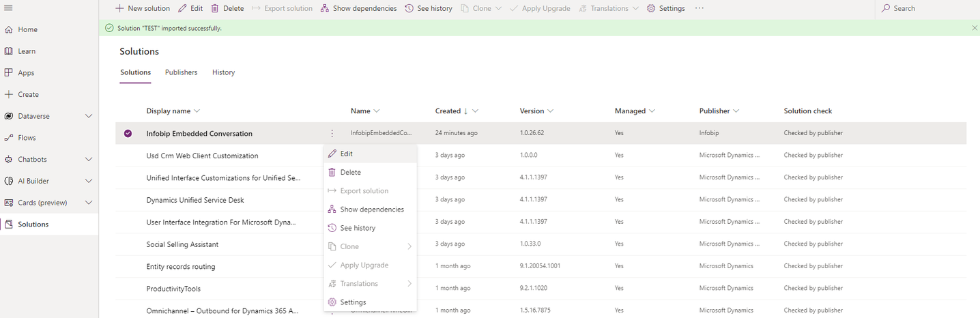Open Entity records routing solution
Image resolution: width=980 pixels, height=318 pixels.
coord(181,266)
